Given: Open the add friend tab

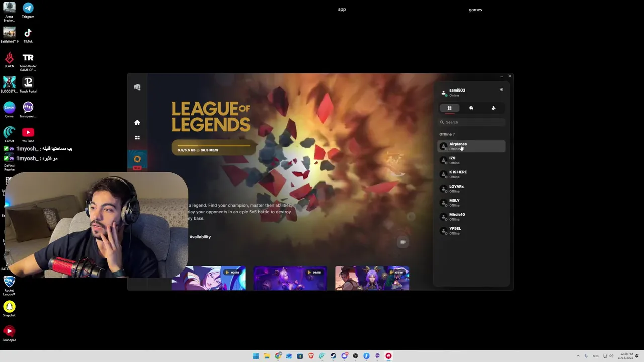Looking at the screenshot, I should click(x=493, y=108).
